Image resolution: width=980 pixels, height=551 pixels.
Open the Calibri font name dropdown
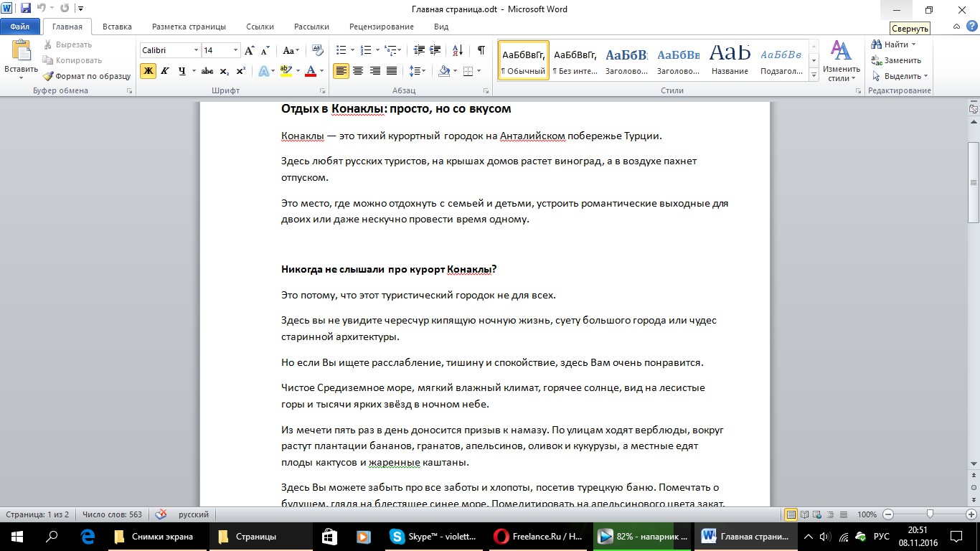(x=196, y=50)
